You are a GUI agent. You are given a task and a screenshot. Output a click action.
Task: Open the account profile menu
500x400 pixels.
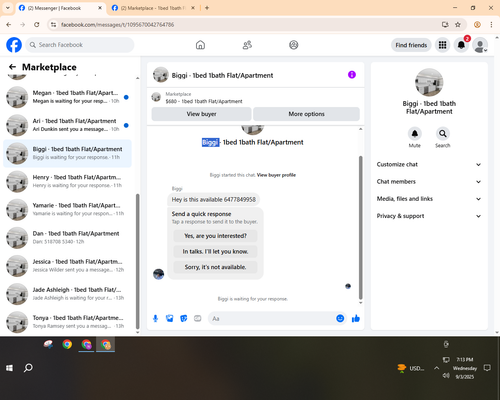[480, 45]
